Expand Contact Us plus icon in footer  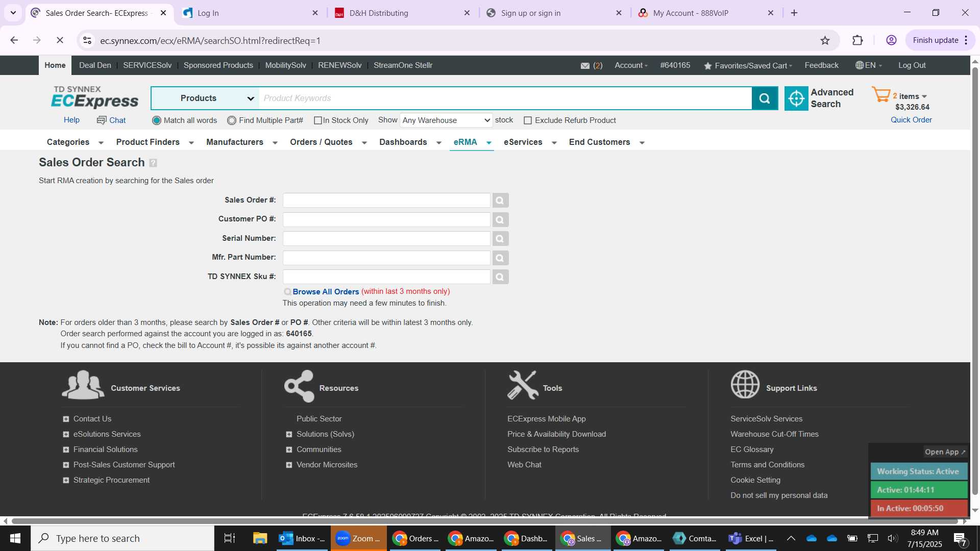(66, 419)
